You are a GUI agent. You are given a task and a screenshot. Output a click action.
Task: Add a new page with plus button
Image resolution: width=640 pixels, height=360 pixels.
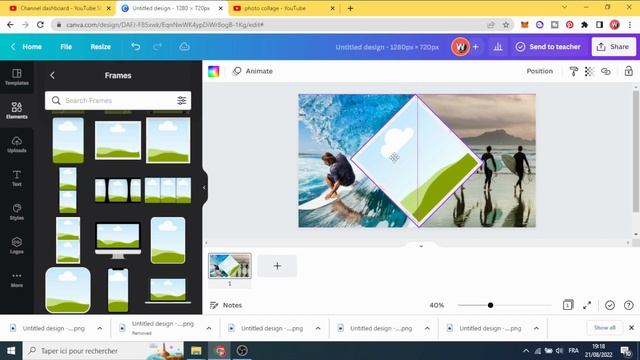coord(277,266)
